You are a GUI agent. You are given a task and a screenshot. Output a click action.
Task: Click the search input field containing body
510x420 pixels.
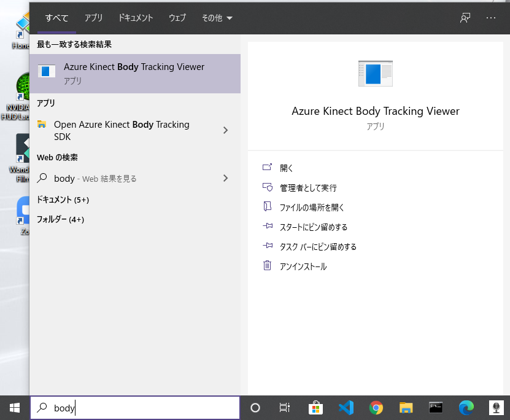point(135,408)
